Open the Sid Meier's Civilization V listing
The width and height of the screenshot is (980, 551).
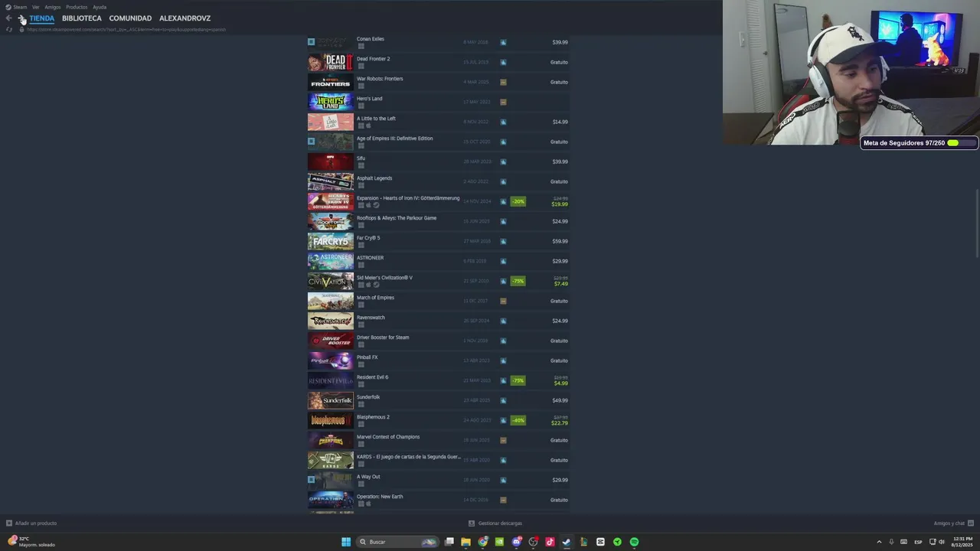pos(438,281)
